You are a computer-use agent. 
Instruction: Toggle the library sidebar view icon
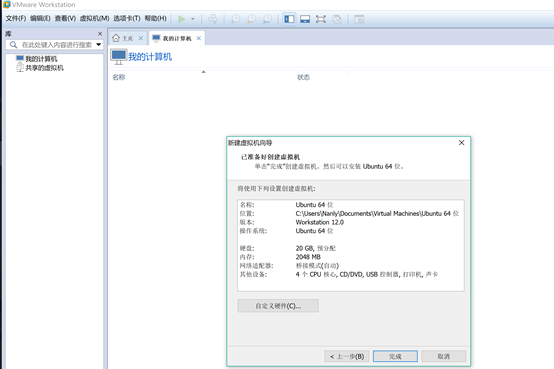click(x=289, y=19)
